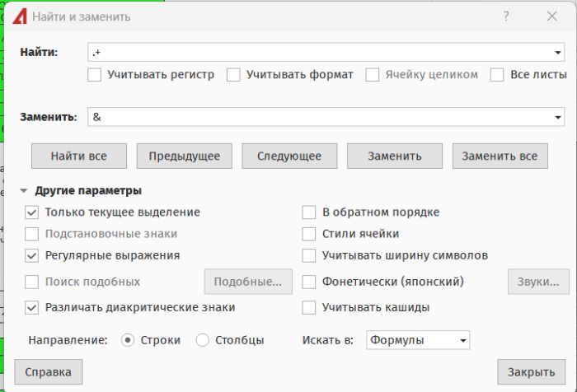
Task: Check the Стили ячейки option
Action: point(309,234)
